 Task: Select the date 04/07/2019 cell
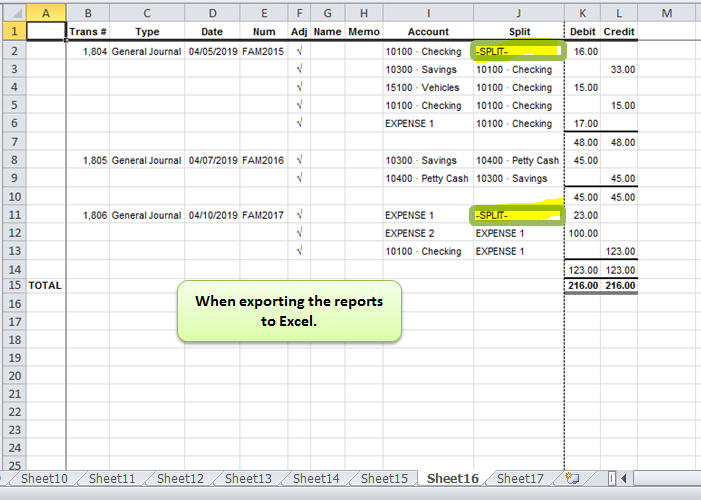212,160
